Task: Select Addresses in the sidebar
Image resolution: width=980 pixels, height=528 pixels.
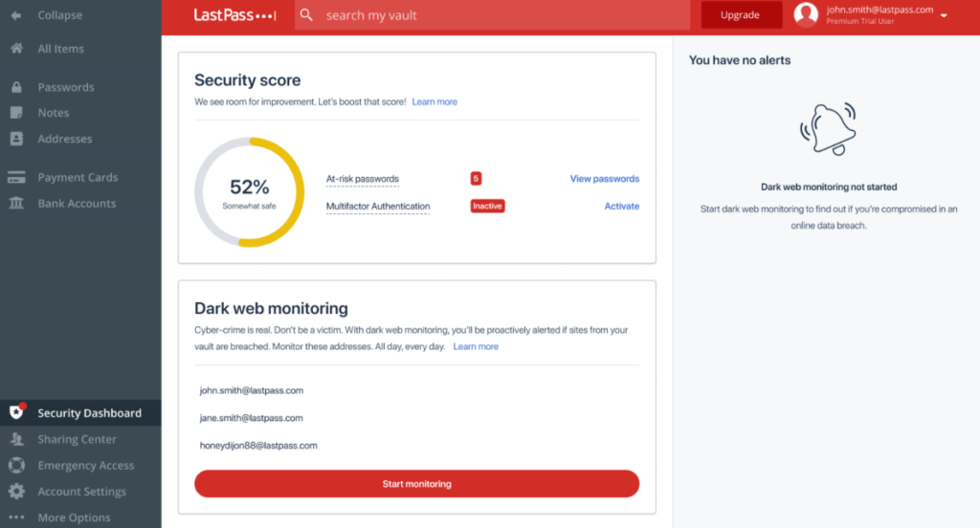Action: (x=64, y=139)
